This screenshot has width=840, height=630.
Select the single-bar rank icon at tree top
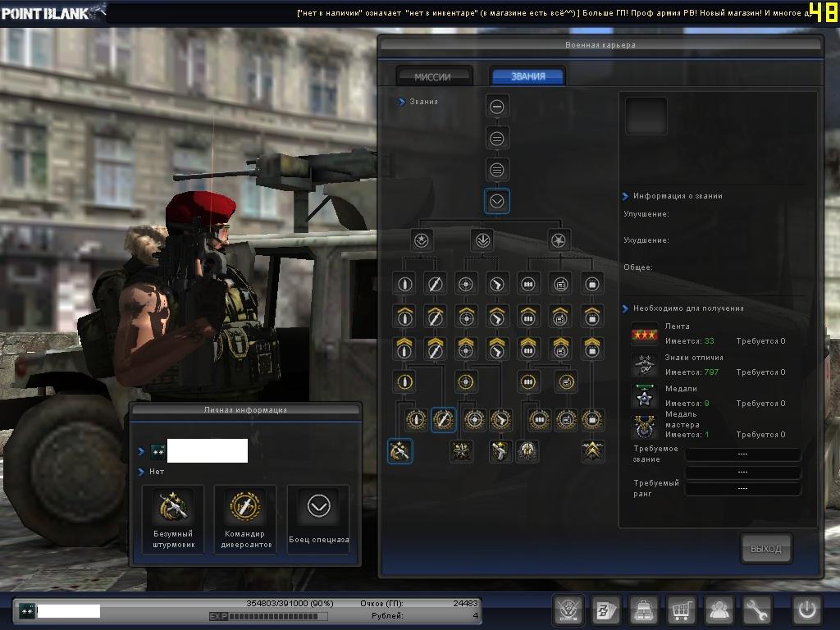(x=497, y=106)
